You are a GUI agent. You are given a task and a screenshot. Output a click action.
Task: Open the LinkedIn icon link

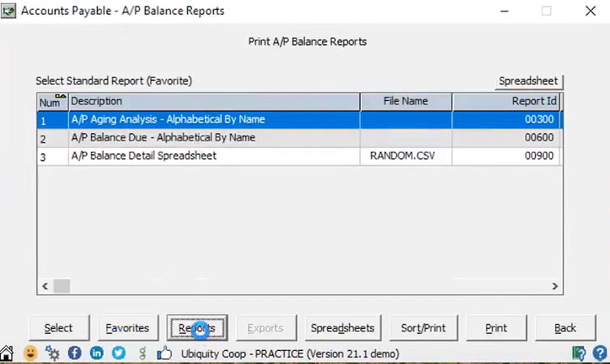coord(97,353)
